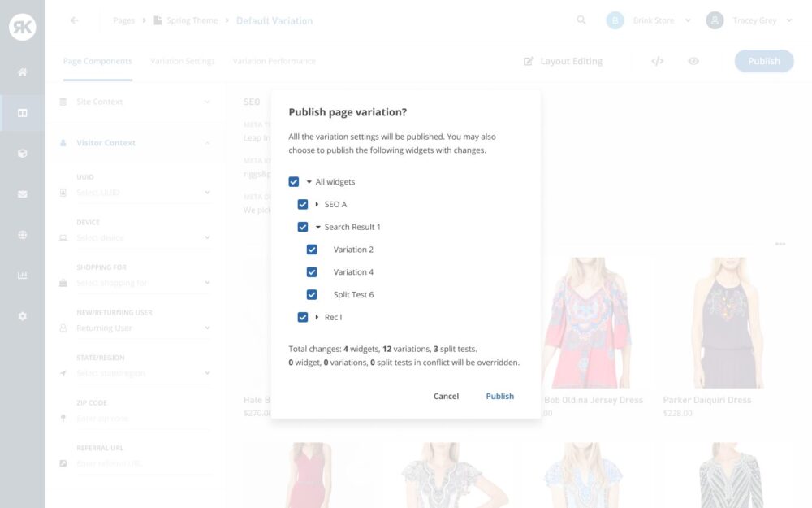Switch to Variation Settings tab

(x=183, y=61)
